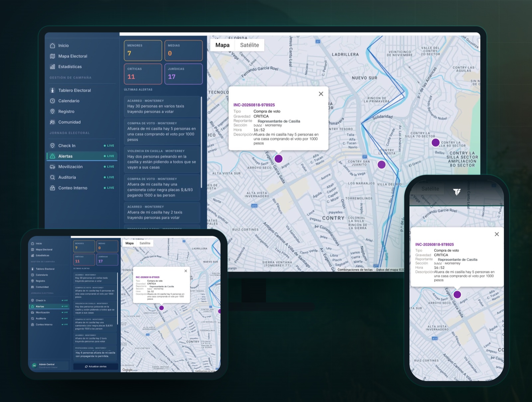Open the Jurídicas 17 card on desktop monitor
Screen dimensions: 532x402
click(184, 74)
